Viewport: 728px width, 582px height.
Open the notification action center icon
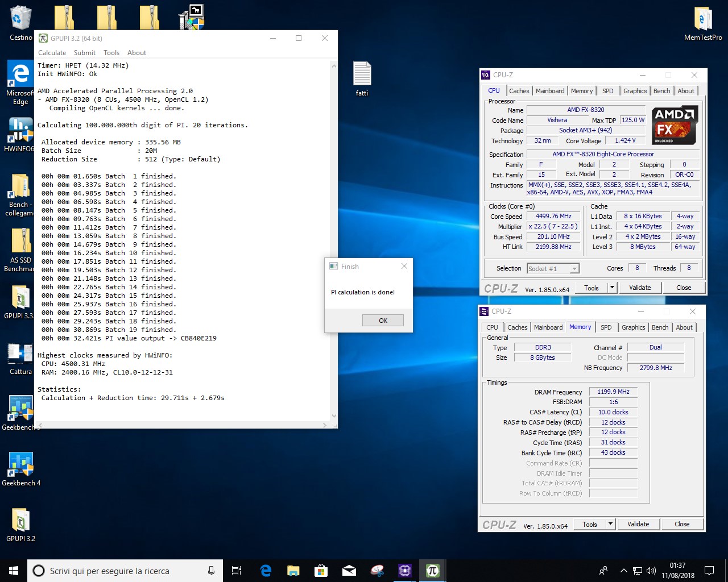709,571
